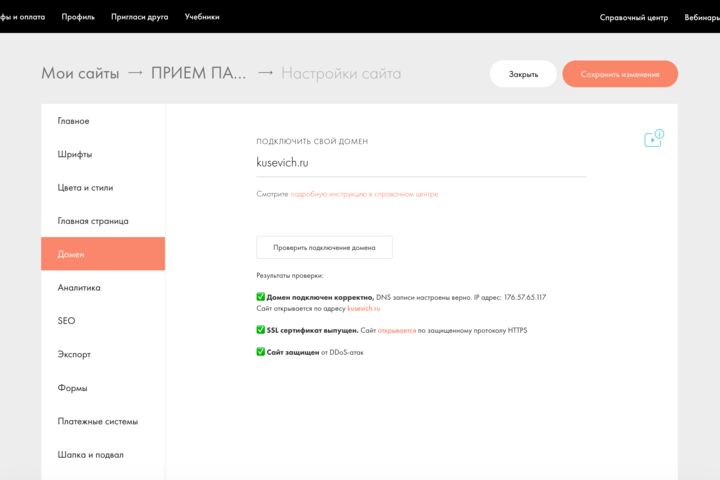Click the green check next to Домен подключен корректно
Image resolution: width=720 pixels, height=480 pixels.
260,297
